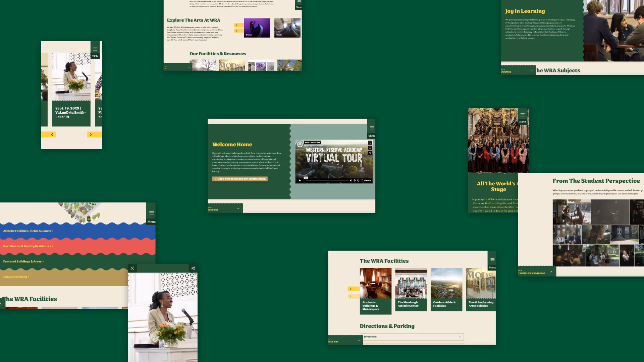Expand About WRA panel under Welcome Home
644x362 pixels.
[238, 208]
